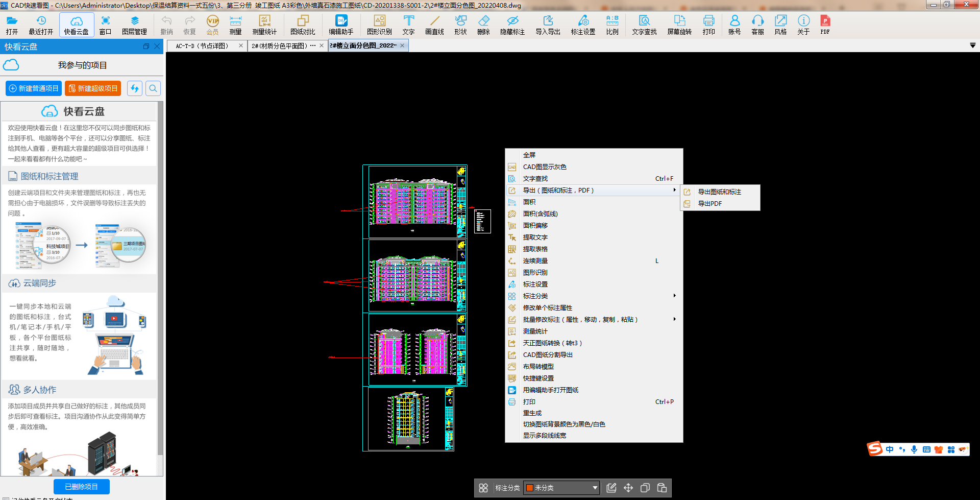
Task: Open the 未分类 annotation category dropdown
Action: pos(561,488)
